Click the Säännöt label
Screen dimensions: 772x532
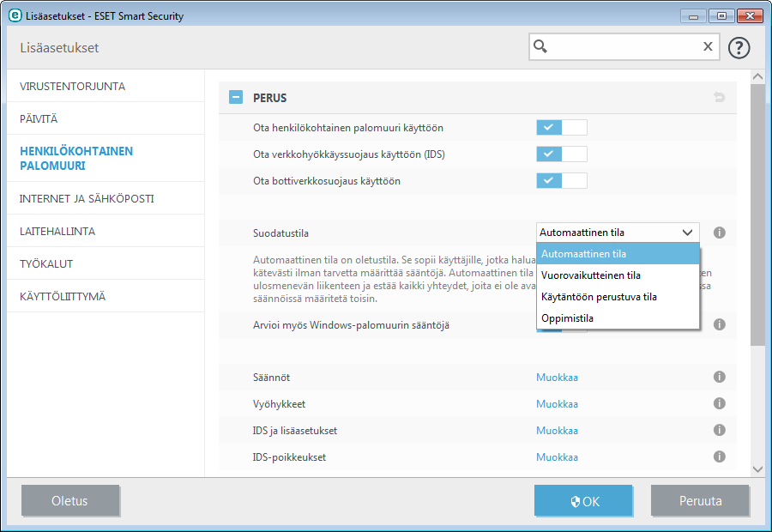pos(271,378)
